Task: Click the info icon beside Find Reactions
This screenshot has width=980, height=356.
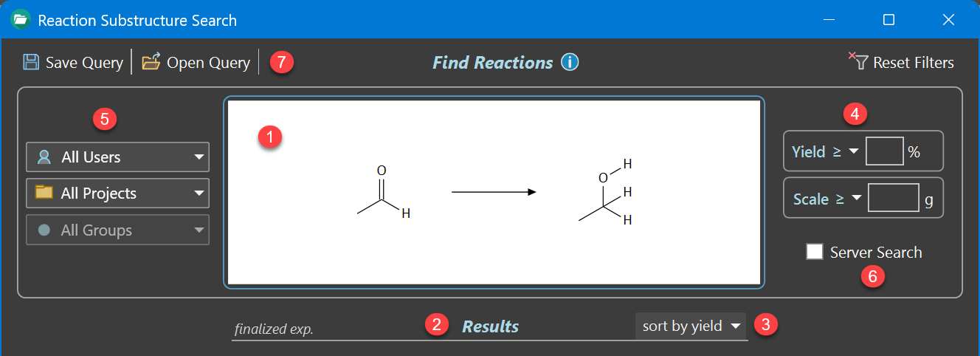Action: 570,62
